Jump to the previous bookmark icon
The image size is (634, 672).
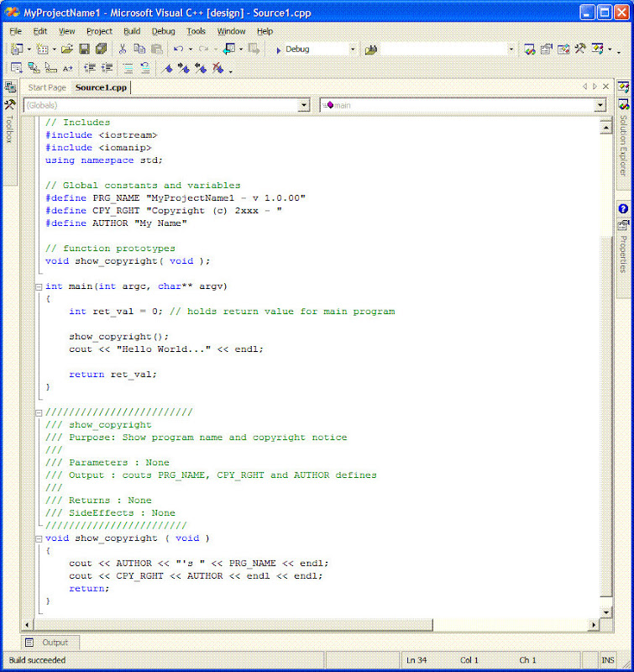[x=201, y=68]
